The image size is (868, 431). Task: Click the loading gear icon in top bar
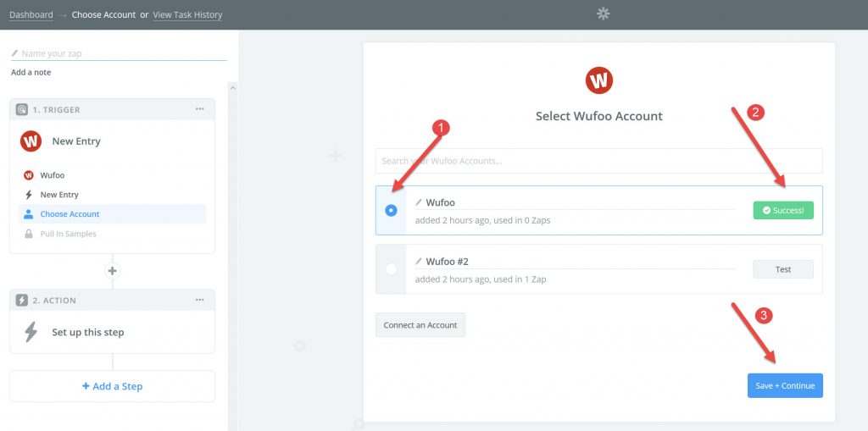point(603,14)
